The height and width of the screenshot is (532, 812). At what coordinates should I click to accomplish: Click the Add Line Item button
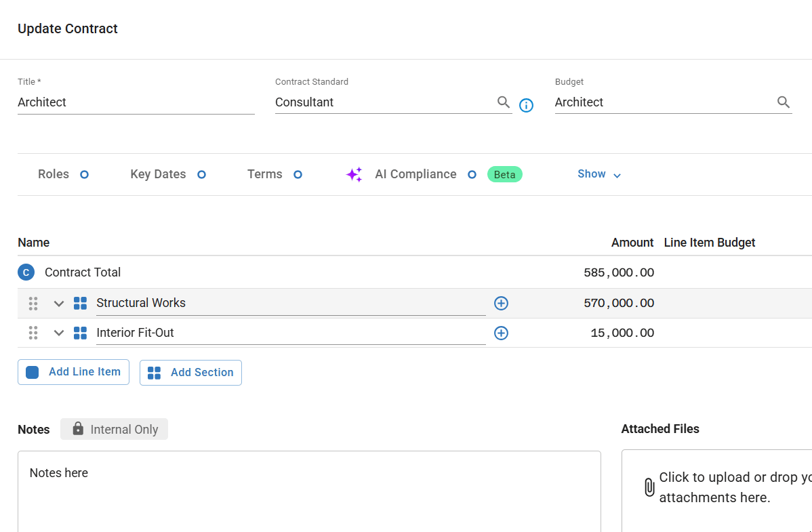point(73,372)
